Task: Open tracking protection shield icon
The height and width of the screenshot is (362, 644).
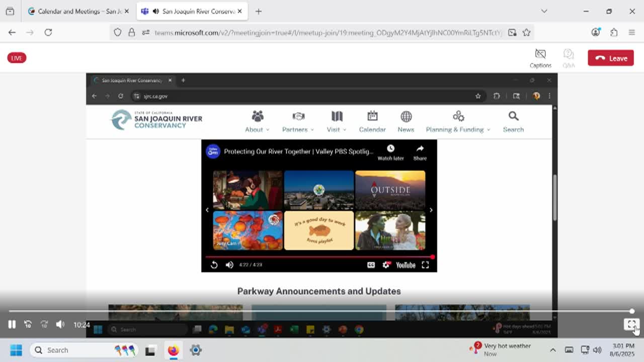Action: click(117, 32)
